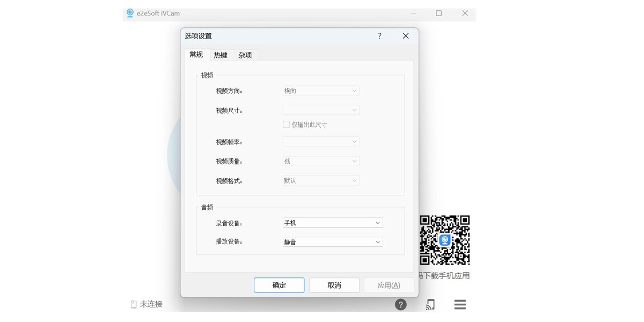Open the 视频质量 dropdown
The width and height of the screenshot is (644, 322).
pyautogui.click(x=321, y=161)
